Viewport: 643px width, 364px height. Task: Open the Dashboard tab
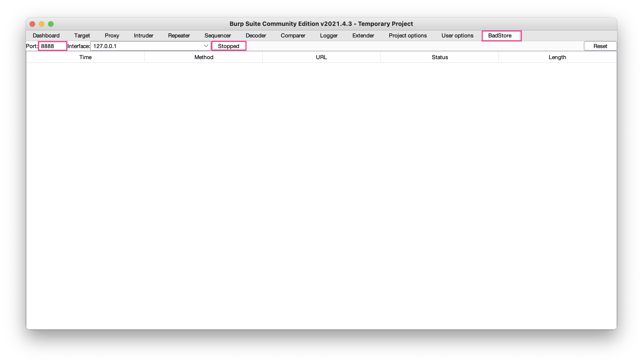click(46, 36)
